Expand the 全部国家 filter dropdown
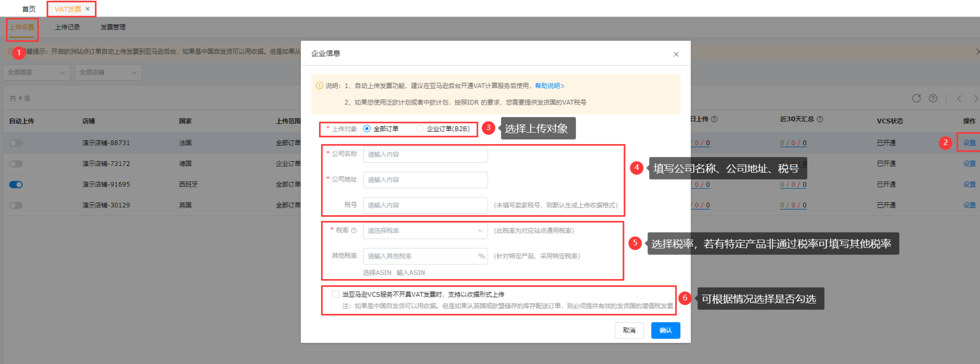Viewport: 980px width, 364px height. coord(36,72)
